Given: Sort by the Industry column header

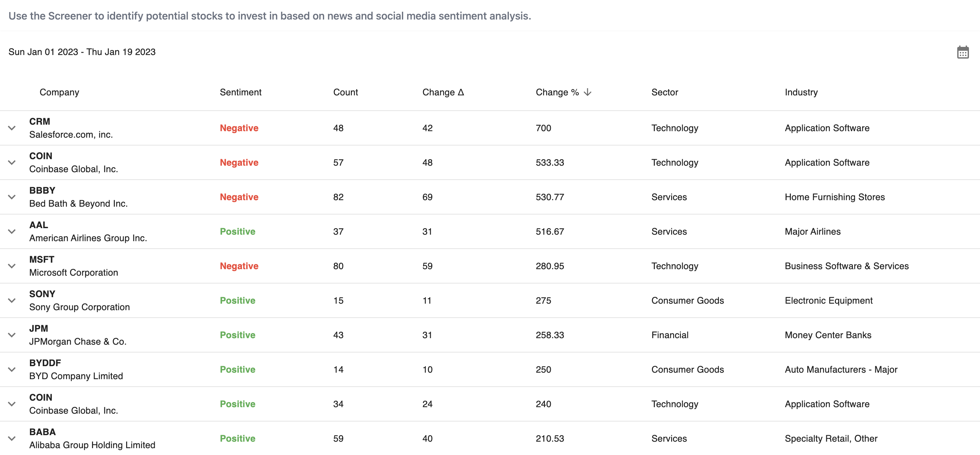Looking at the screenshot, I should pyautogui.click(x=801, y=92).
